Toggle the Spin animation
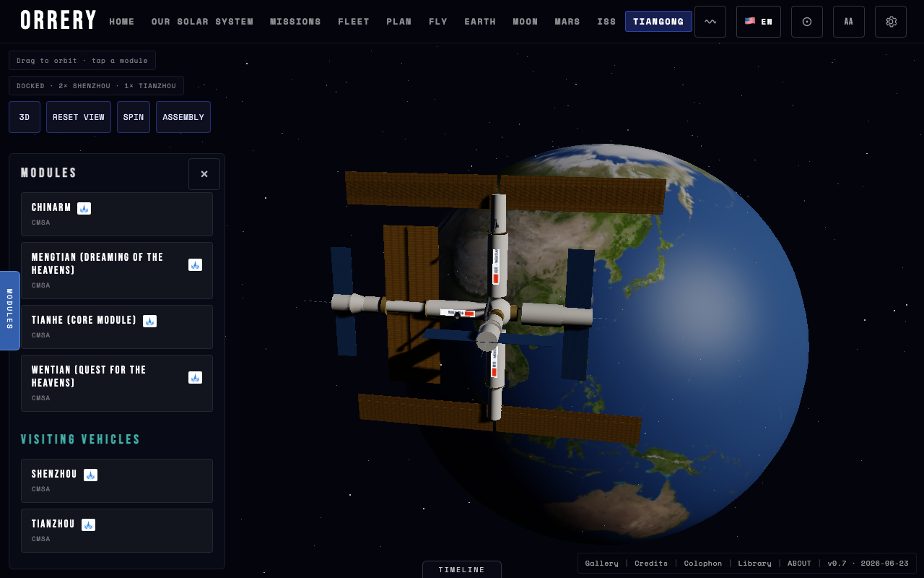Screen dimensions: 924x578 (134, 117)
